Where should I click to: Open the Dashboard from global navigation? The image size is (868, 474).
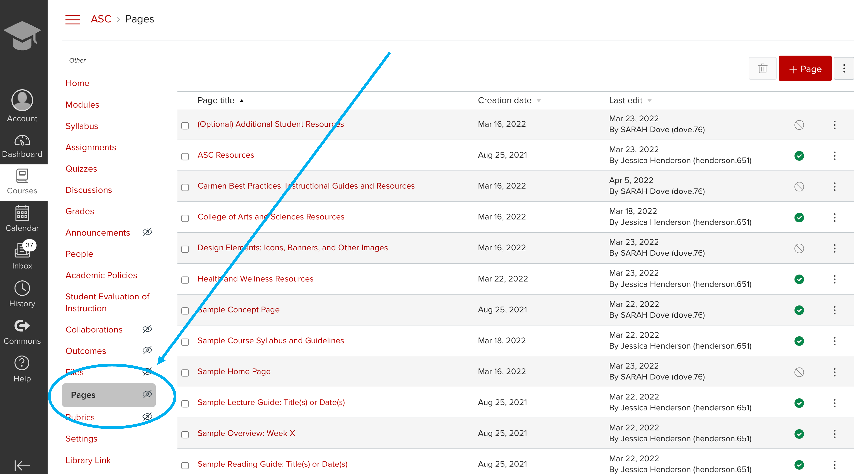tap(22, 146)
